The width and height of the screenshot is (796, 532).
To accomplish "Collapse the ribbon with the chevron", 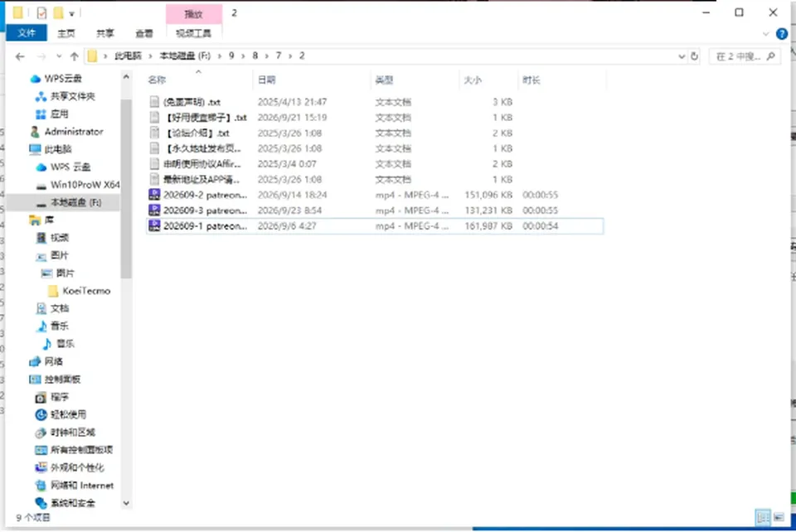I will pos(766,34).
